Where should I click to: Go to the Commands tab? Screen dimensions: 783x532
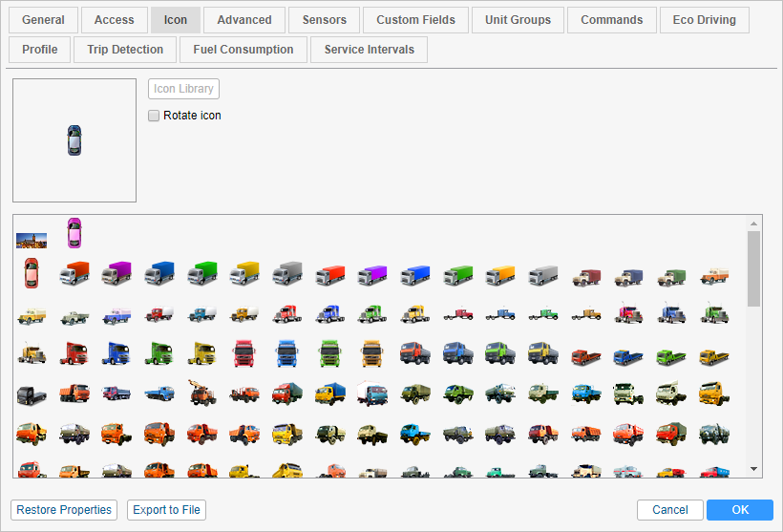[612, 20]
